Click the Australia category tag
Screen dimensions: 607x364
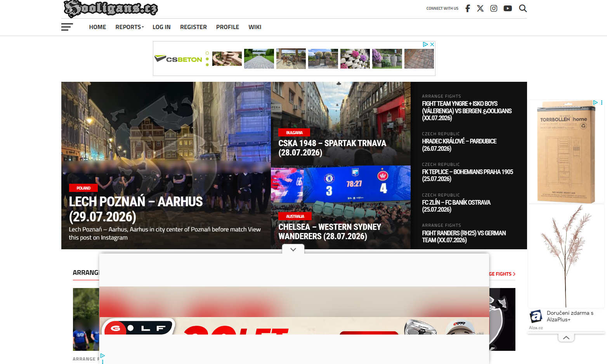coord(295,216)
